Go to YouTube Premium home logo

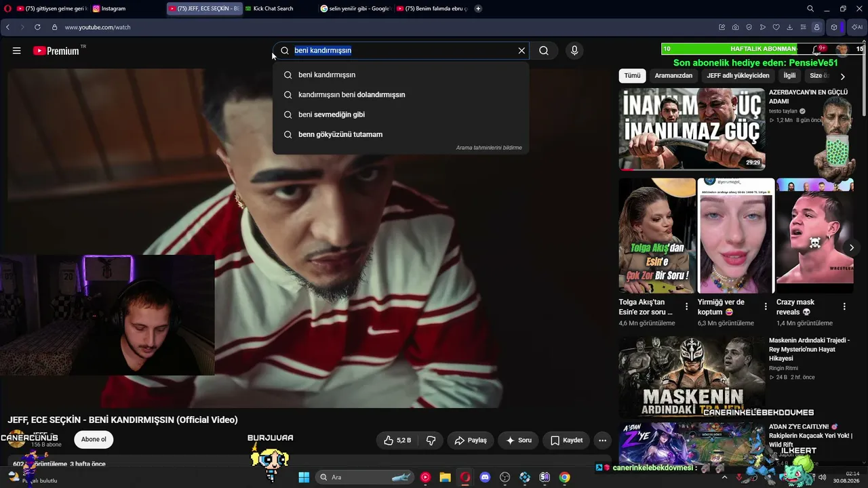click(x=56, y=51)
